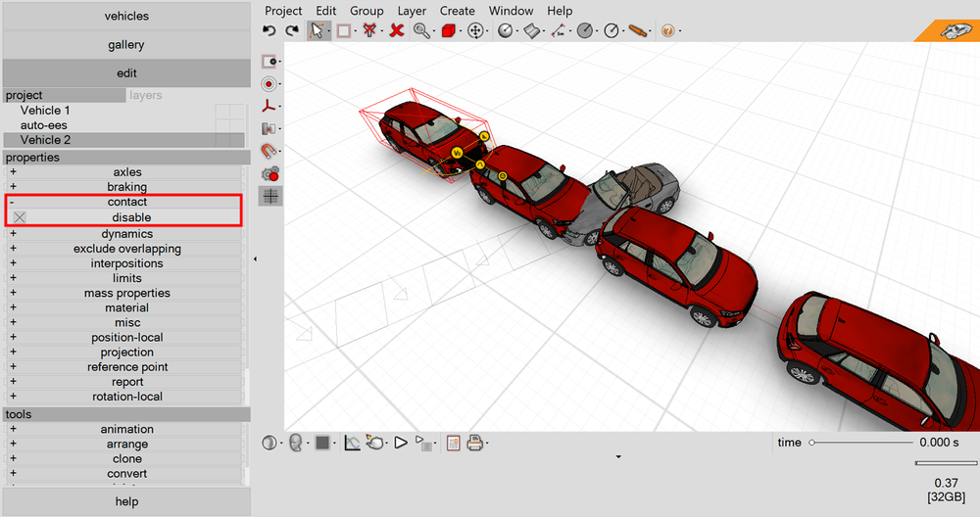
Task: Redo the last undone action
Action: pyautogui.click(x=292, y=30)
